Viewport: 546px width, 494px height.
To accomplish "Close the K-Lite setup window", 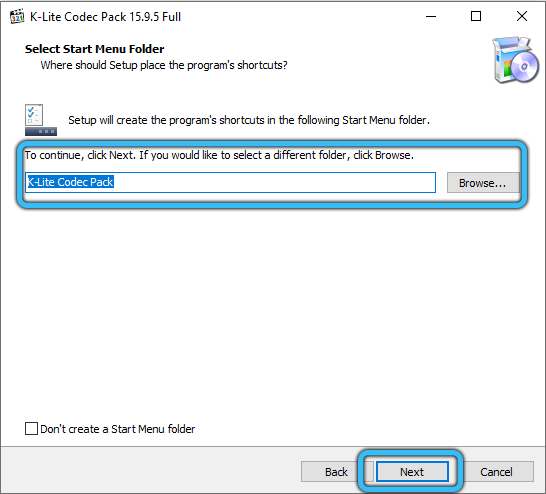I will [522, 16].
